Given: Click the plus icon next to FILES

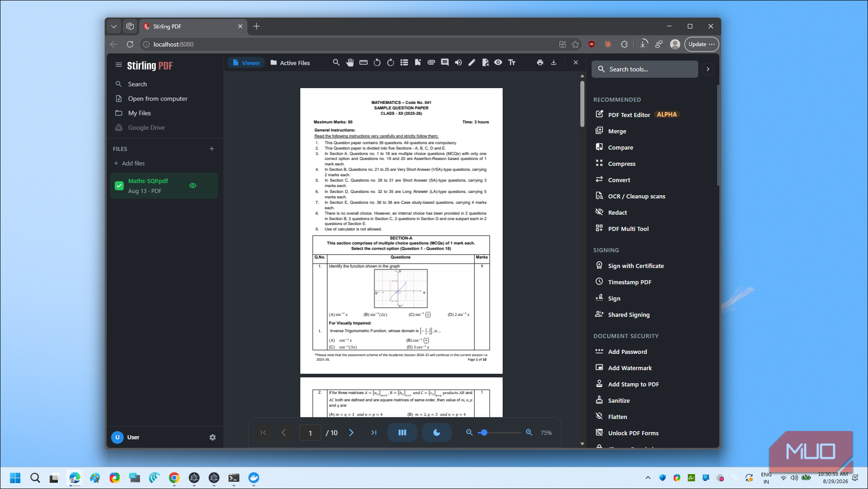Looking at the screenshot, I should (x=212, y=149).
